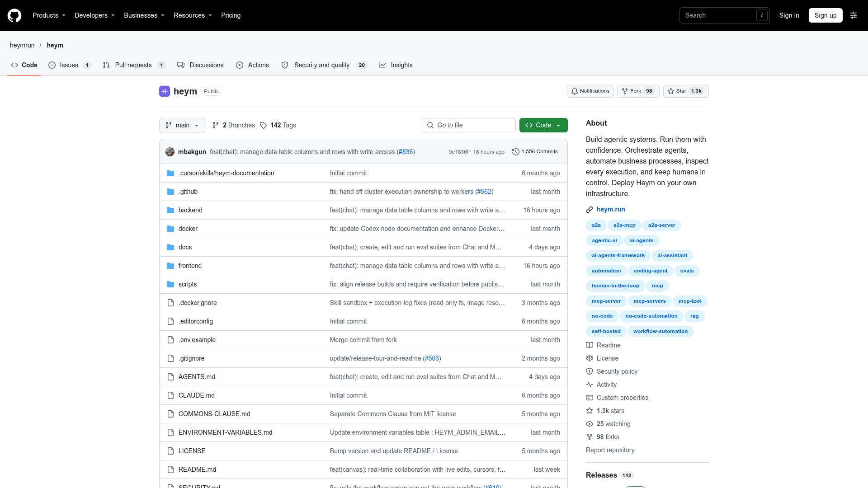The width and height of the screenshot is (868, 488).
Task: Click mbakgun's avatar in the commit row
Action: (x=170, y=152)
